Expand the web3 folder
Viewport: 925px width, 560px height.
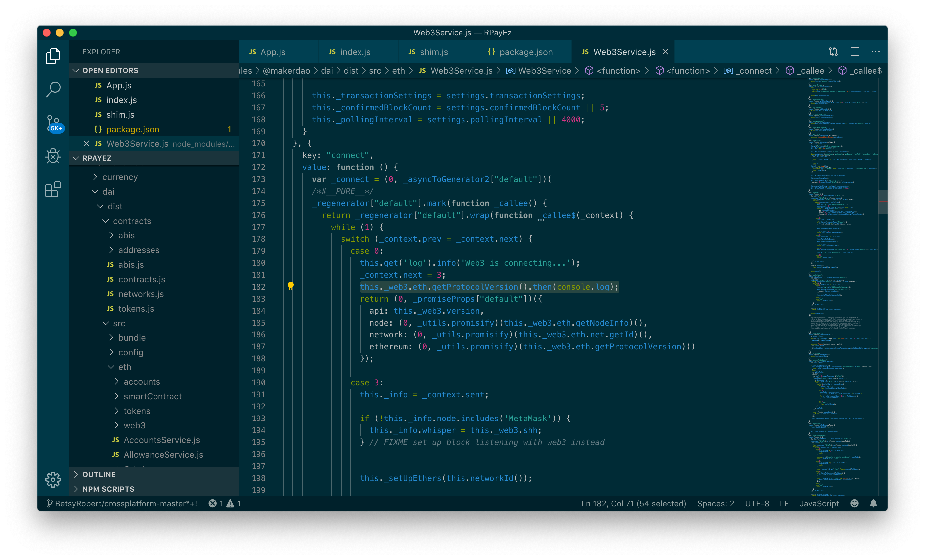(154, 425)
